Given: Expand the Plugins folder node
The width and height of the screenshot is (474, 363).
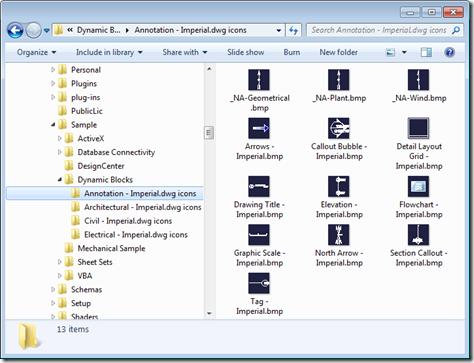Looking at the screenshot, I should pos(53,83).
